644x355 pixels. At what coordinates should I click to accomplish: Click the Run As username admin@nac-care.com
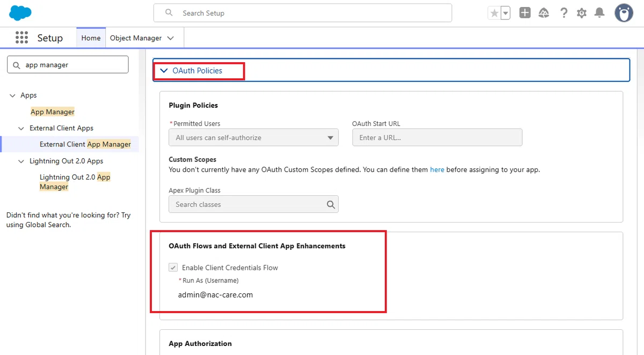coord(215,294)
